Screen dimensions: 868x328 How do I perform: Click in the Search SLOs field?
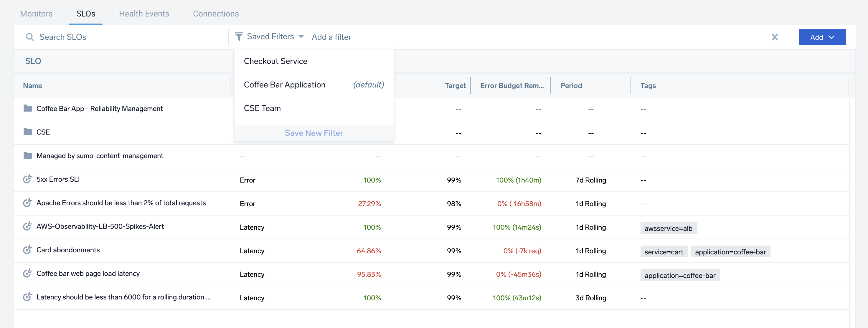(128, 37)
